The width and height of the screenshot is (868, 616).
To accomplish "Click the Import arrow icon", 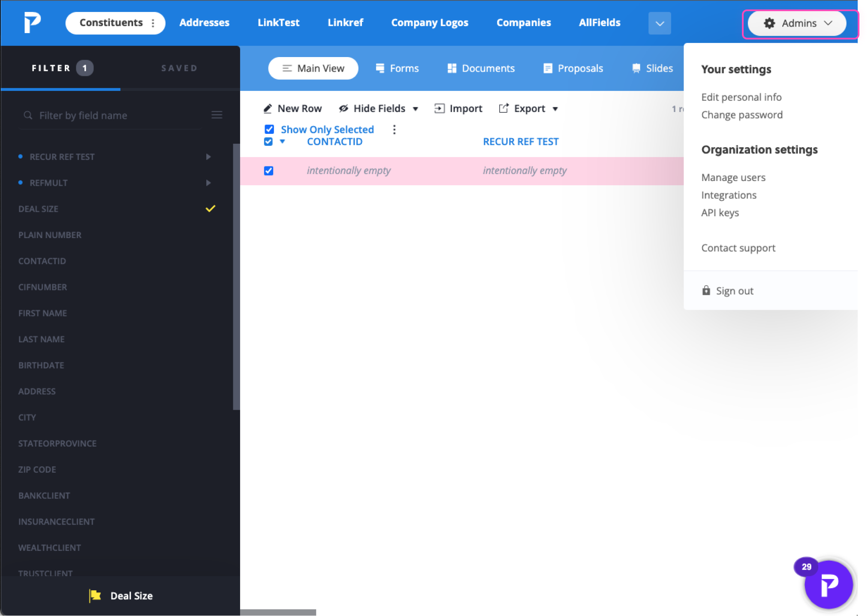I will pos(439,109).
